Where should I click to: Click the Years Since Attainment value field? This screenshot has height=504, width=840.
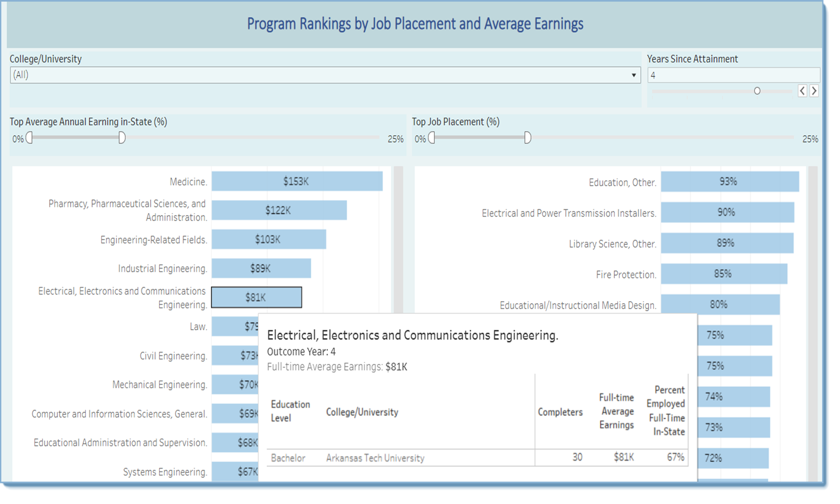733,75
